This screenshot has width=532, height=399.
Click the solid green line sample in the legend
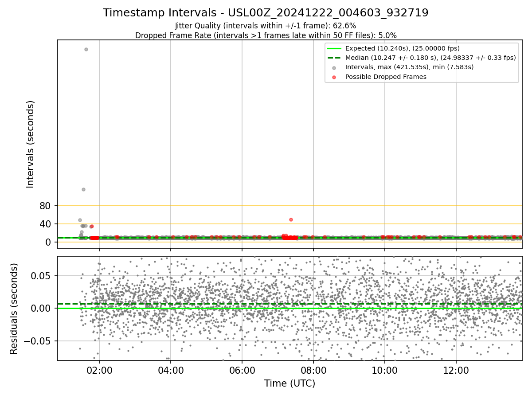click(334, 48)
